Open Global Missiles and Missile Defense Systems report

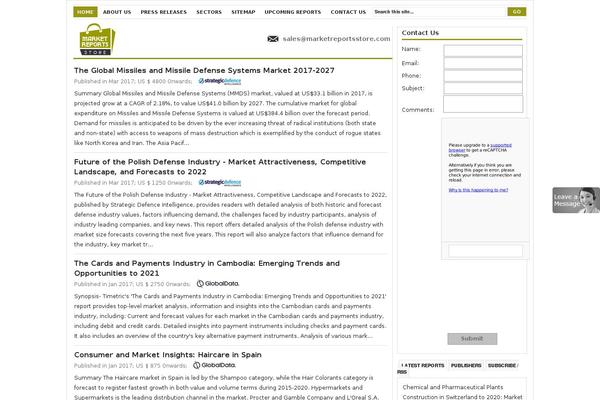pyautogui.click(x=204, y=70)
